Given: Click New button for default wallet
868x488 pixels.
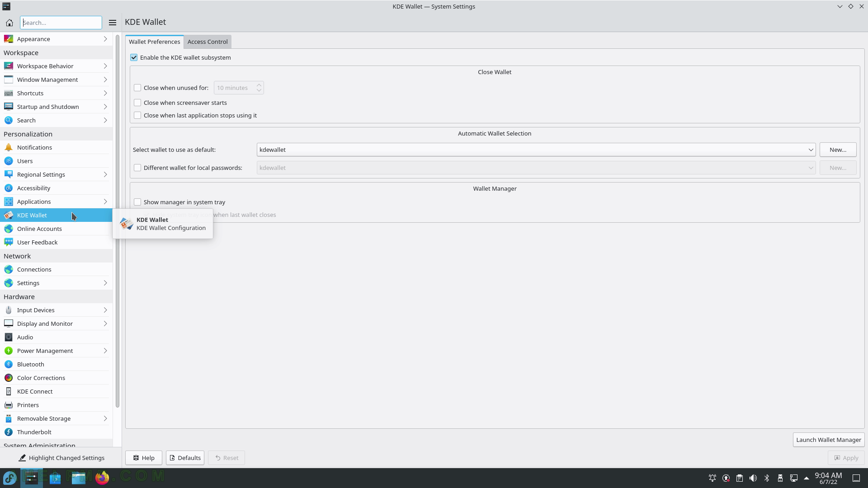Looking at the screenshot, I should [x=838, y=150].
